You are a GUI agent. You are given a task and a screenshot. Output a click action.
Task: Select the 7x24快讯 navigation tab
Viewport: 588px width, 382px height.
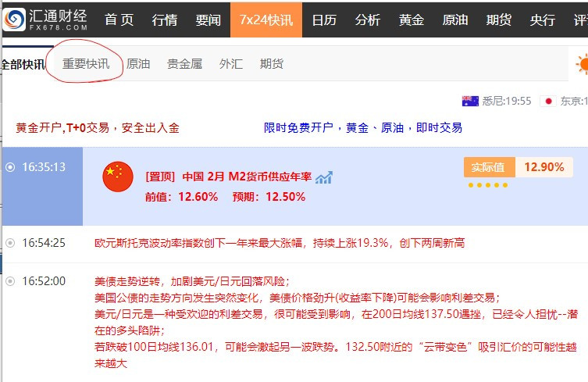tap(265, 20)
